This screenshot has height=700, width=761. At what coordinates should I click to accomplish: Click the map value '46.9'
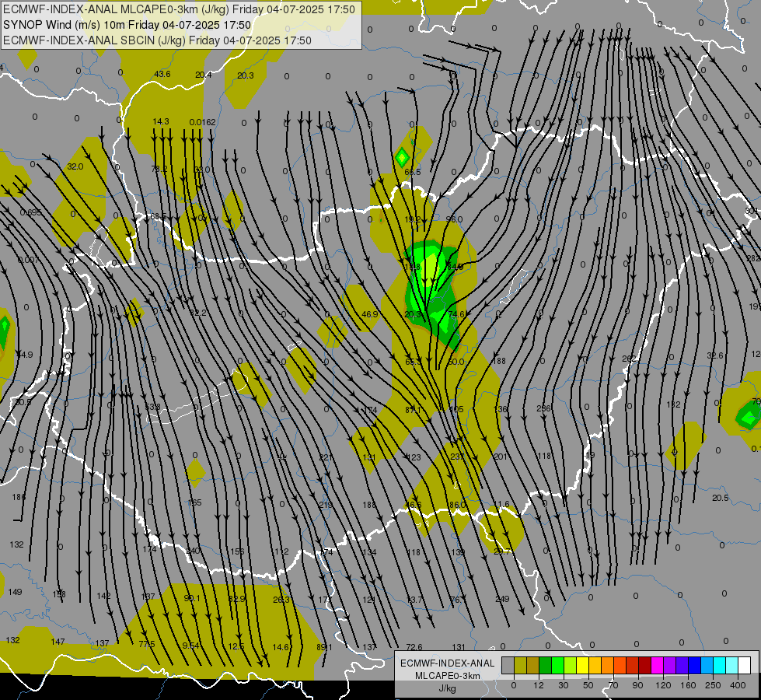click(370, 313)
